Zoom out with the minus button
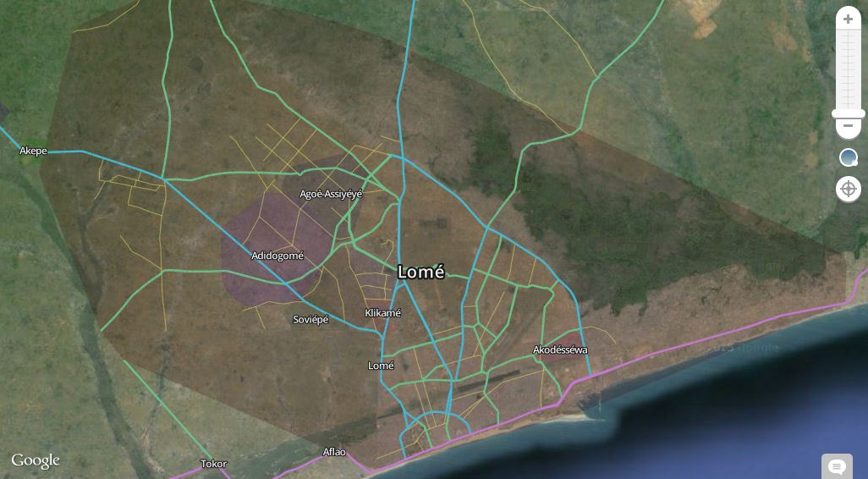This screenshot has width=868, height=479. (x=848, y=126)
